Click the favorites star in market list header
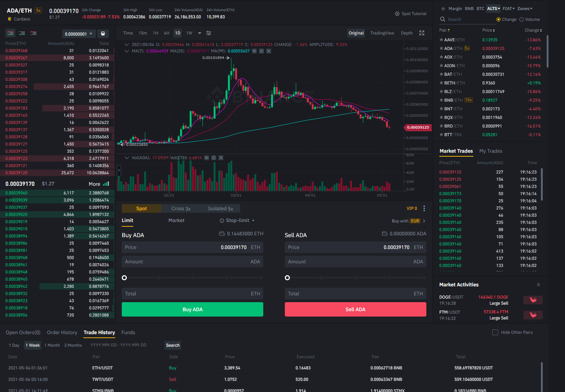The height and width of the screenshot is (392, 565). coord(443,9)
